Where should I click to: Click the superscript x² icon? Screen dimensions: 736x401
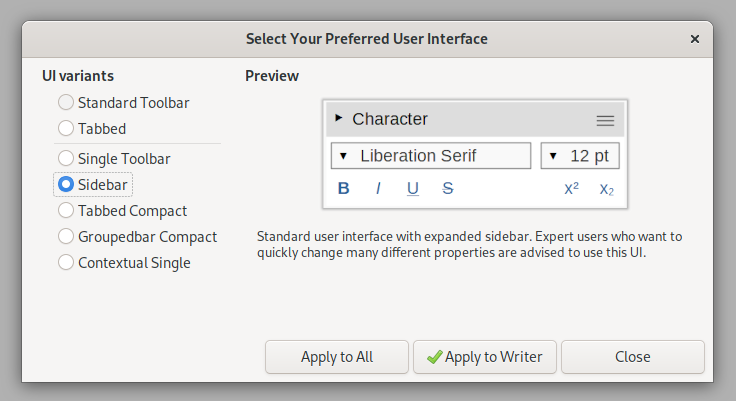[x=572, y=188]
